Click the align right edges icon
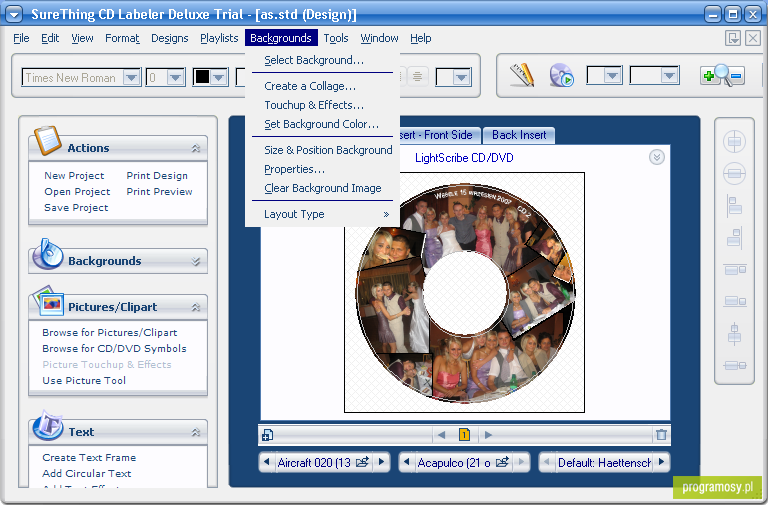Screen dimensions: 768x505 click(734, 238)
